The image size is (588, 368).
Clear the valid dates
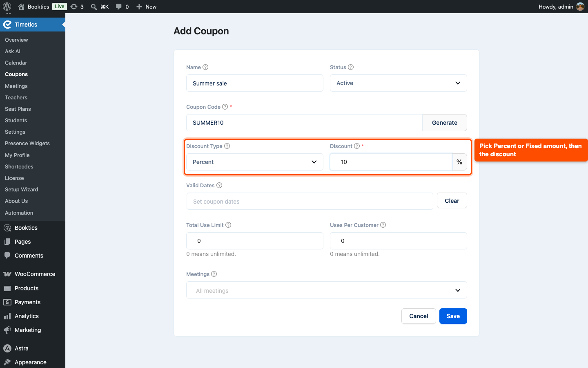[x=452, y=201]
